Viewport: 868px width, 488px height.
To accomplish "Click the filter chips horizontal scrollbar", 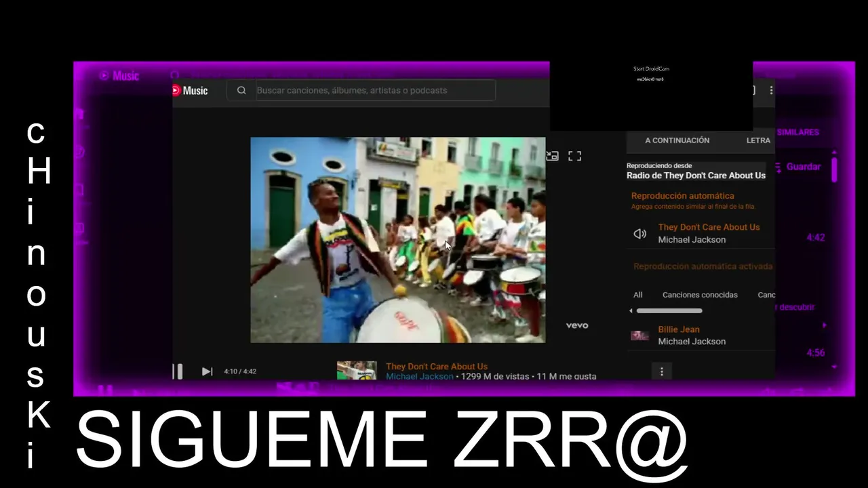I will [x=669, y=311].
